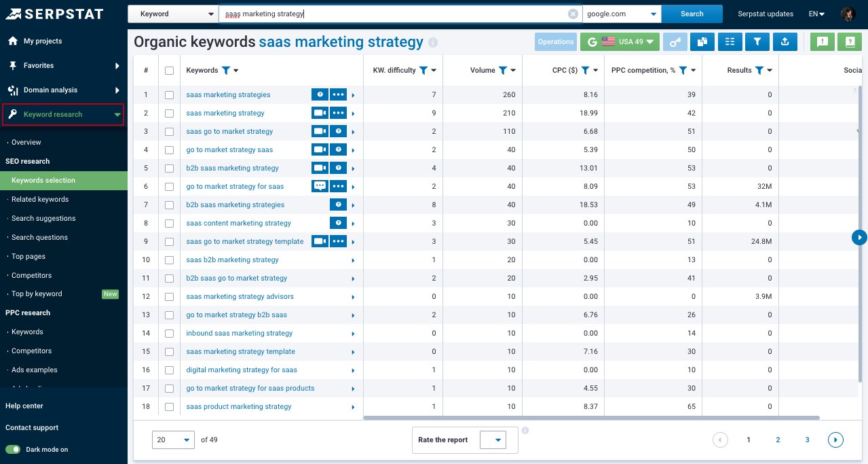
Task: Select the header checkbox to pick all keywords
Action: [x=169, y=70]
